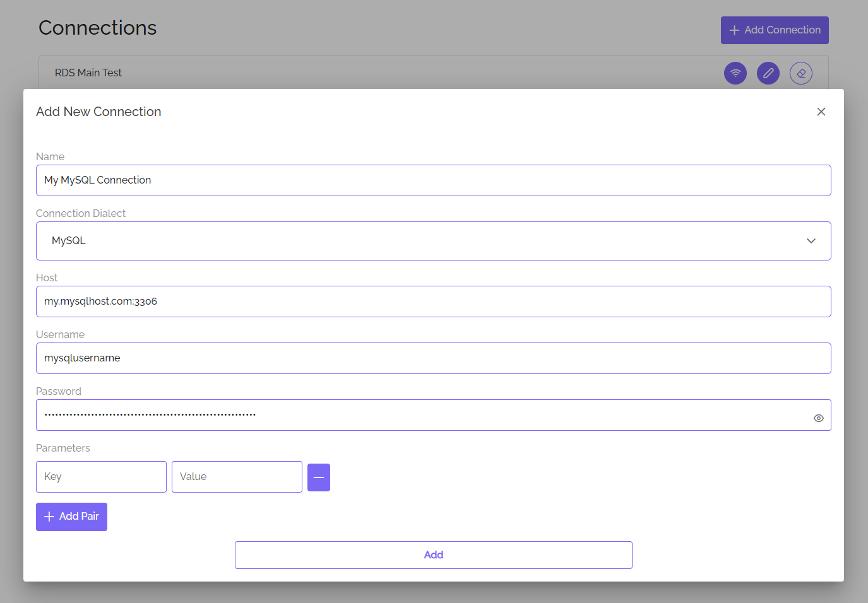
Task: Click the parameter Value input box
Action: click(x=237, y=477)
